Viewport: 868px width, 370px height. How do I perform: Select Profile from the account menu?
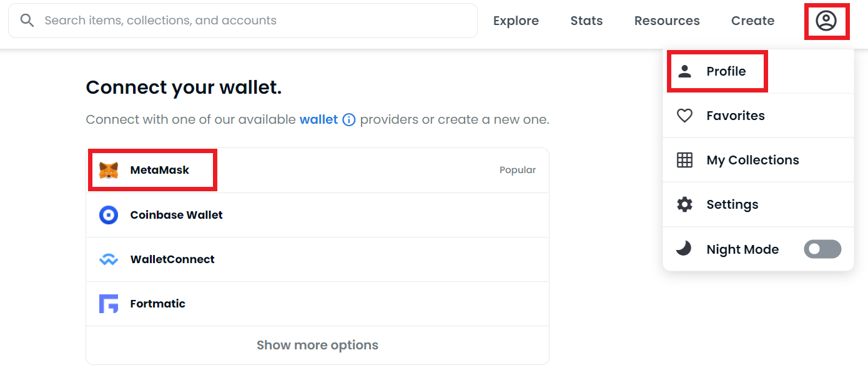(726, 71)
